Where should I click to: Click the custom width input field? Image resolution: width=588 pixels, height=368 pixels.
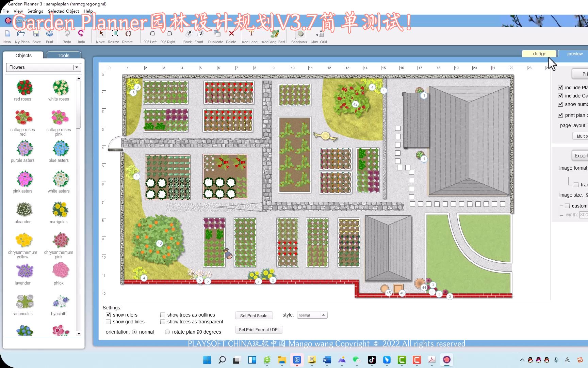584,215
